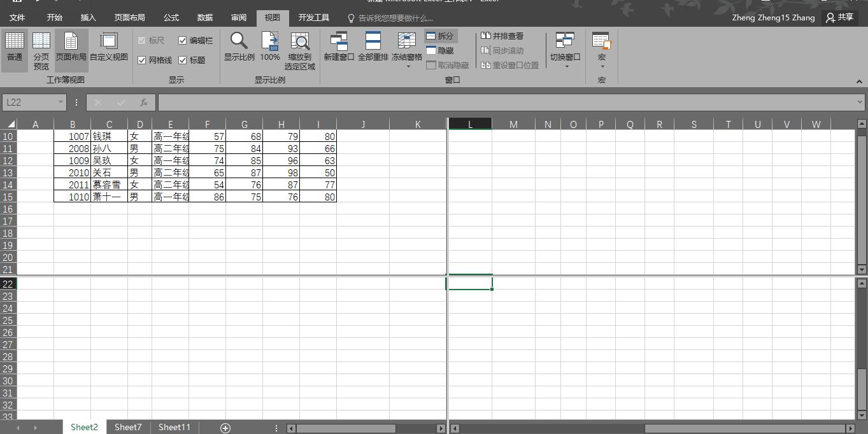Click Zoom to Selection (缩放到选定区域)
This screenshot has height=434, width=868.
click(300, 51)
